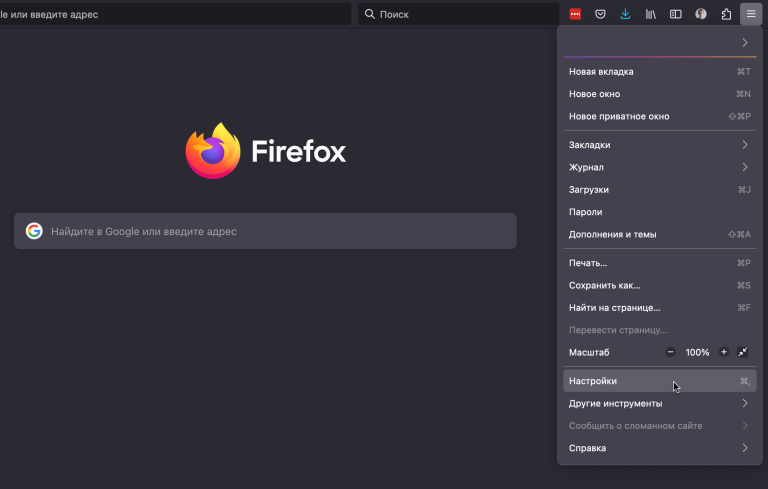The width and height of the screenshot is (768, 489).
Task: Open the account row at menu top
Action: [x=658, y=43]
